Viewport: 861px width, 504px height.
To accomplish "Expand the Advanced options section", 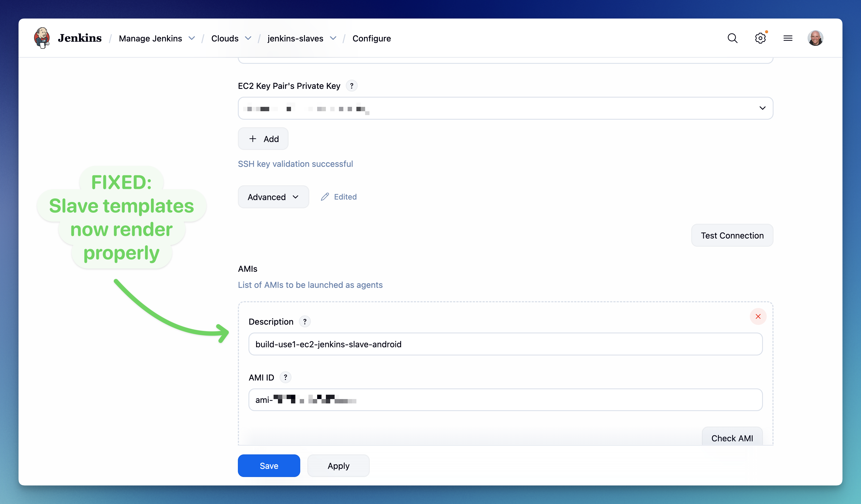I will (x=273, y=197).
